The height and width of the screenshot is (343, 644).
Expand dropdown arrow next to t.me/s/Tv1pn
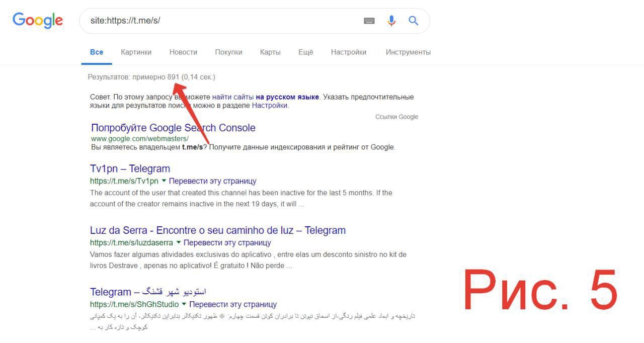click(x=164, y=181)
